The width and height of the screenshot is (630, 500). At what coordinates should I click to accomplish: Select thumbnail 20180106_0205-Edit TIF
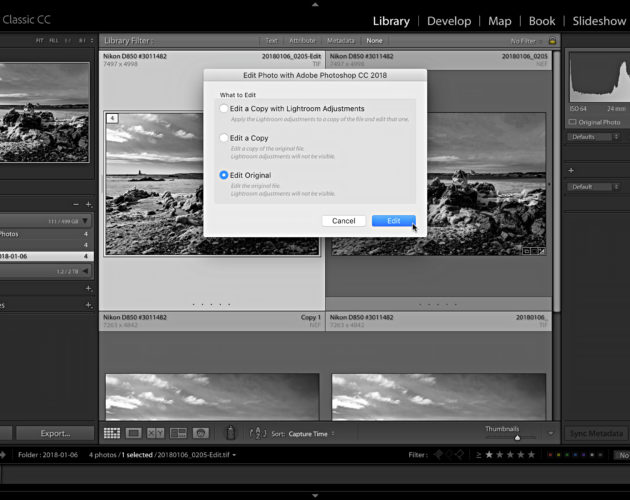212,184
